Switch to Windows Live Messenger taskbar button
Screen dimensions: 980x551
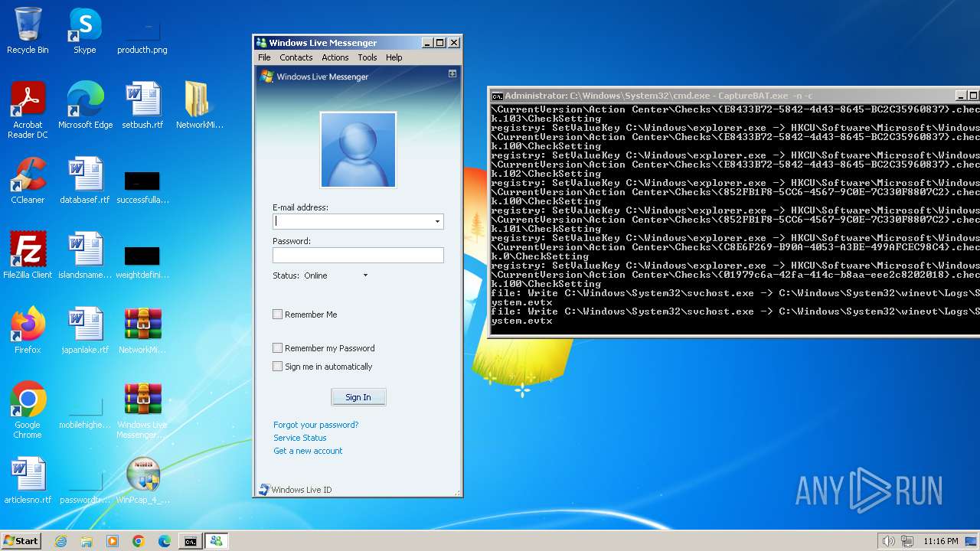coord(216,541)
